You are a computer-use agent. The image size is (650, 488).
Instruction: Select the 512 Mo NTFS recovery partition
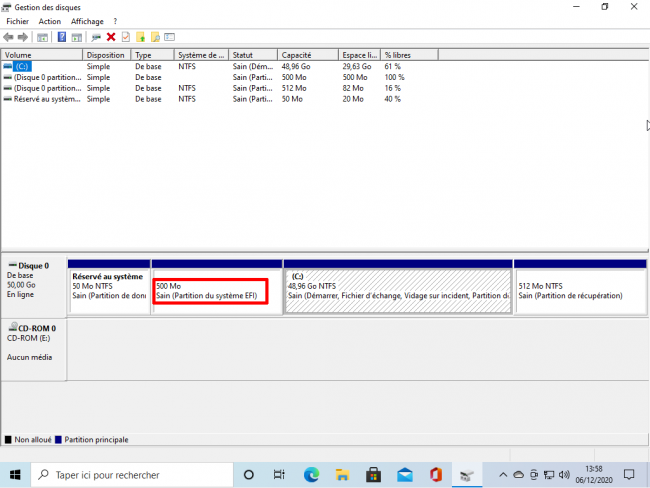(578, 291)
